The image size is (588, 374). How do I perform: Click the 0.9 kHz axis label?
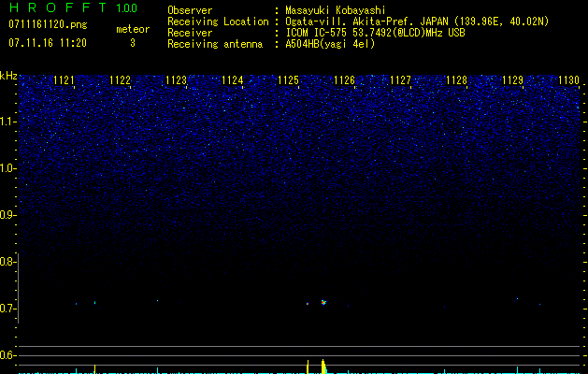[x=7, y=215]
